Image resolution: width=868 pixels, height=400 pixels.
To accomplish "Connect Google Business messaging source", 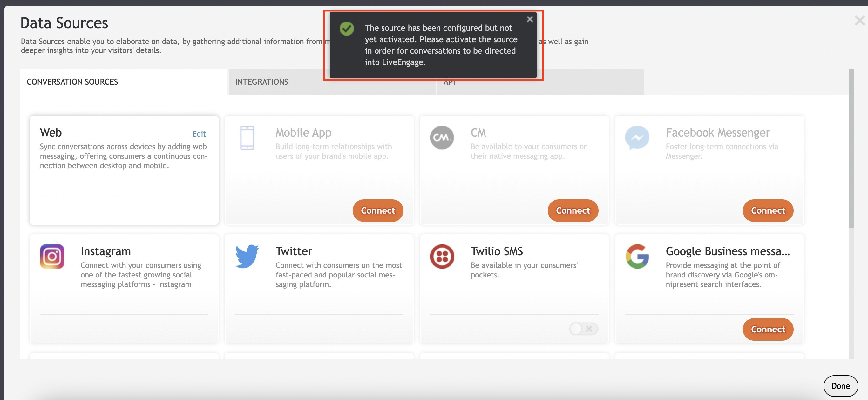I will pyautogui.click(x=768, y=329).
